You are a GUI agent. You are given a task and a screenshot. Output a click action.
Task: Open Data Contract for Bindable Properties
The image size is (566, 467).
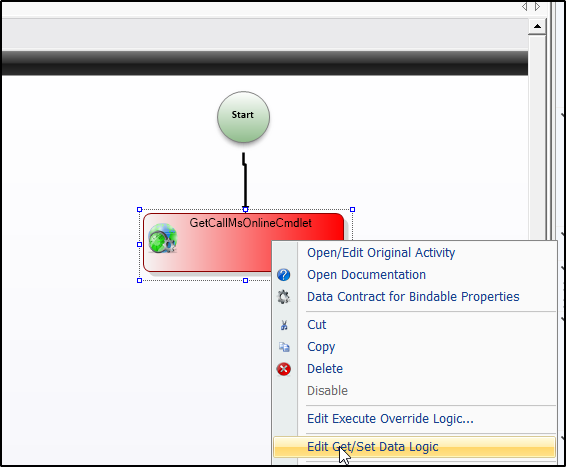tap(413, 297)
